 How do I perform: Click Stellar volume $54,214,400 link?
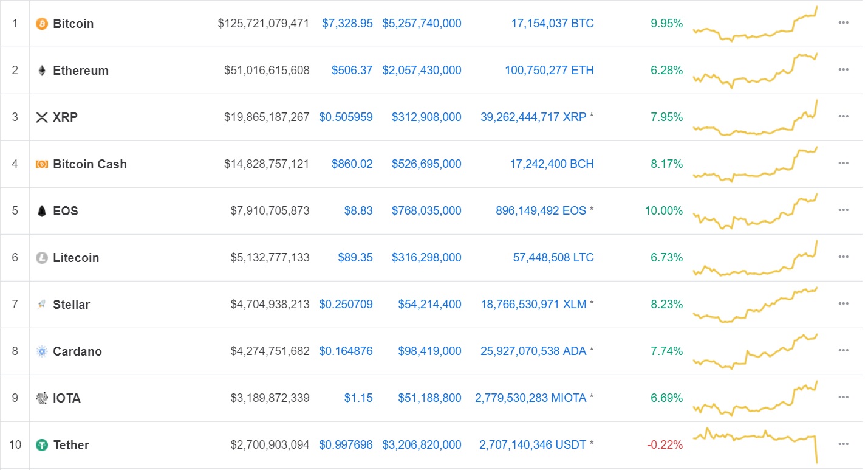click(429, 305)
